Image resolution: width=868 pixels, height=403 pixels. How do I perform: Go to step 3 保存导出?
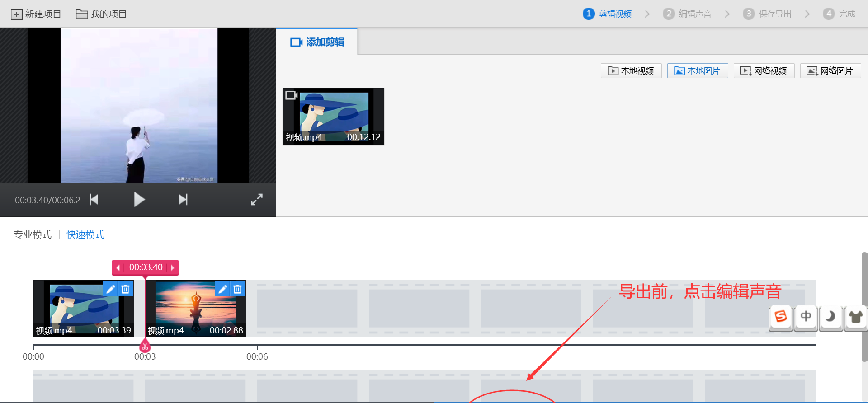pyautogui.click(x=767, y=14)
